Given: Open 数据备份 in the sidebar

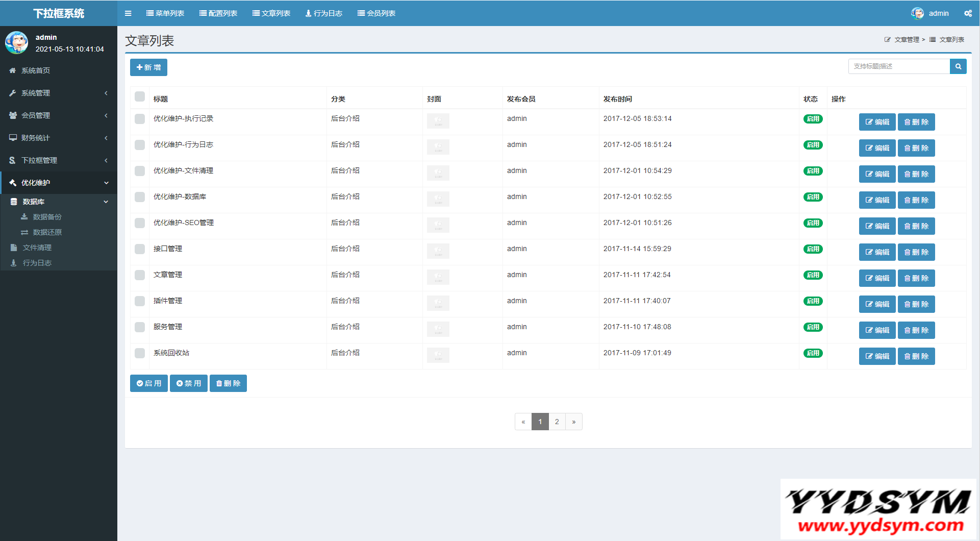Looking at the screenshot, I should pos(47,217).
